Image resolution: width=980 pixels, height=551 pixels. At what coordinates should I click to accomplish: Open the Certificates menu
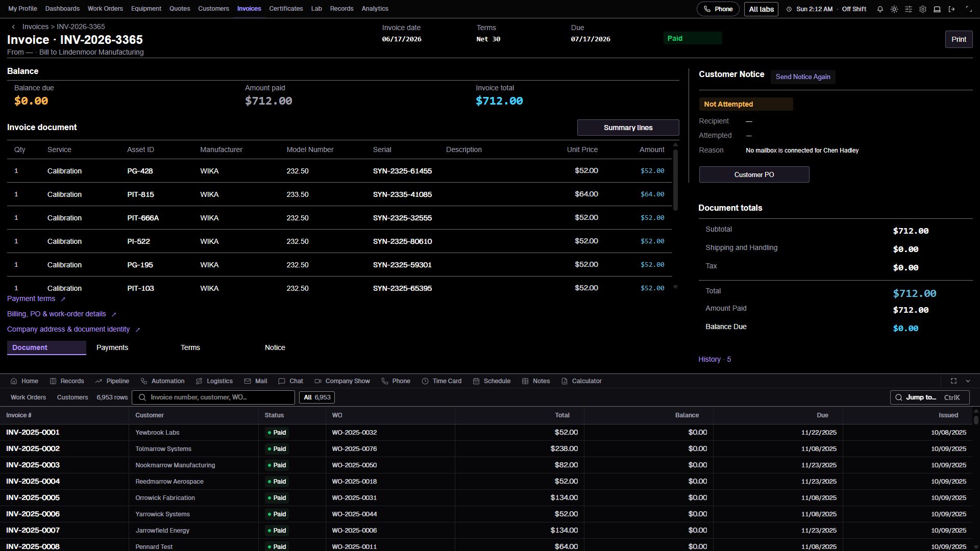[286, 9]
